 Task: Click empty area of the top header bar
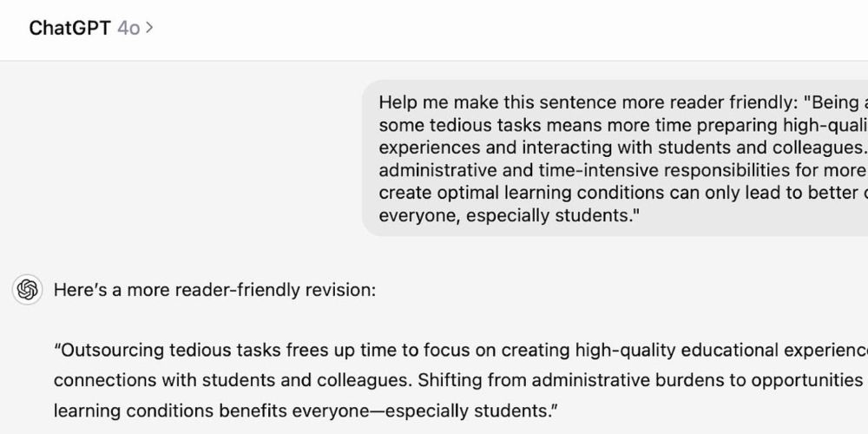(x=521, y=29)
